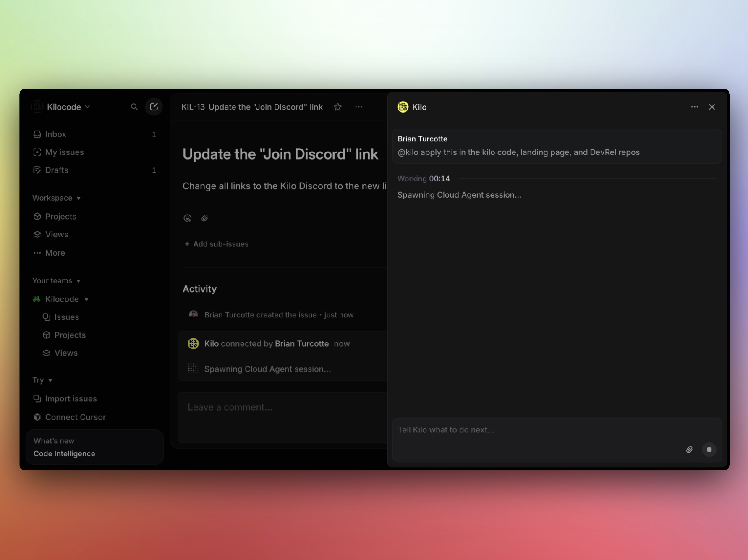748x560 pixels.
Task: Open issue options ellipsis beside the star
Action: pos(358,107)
